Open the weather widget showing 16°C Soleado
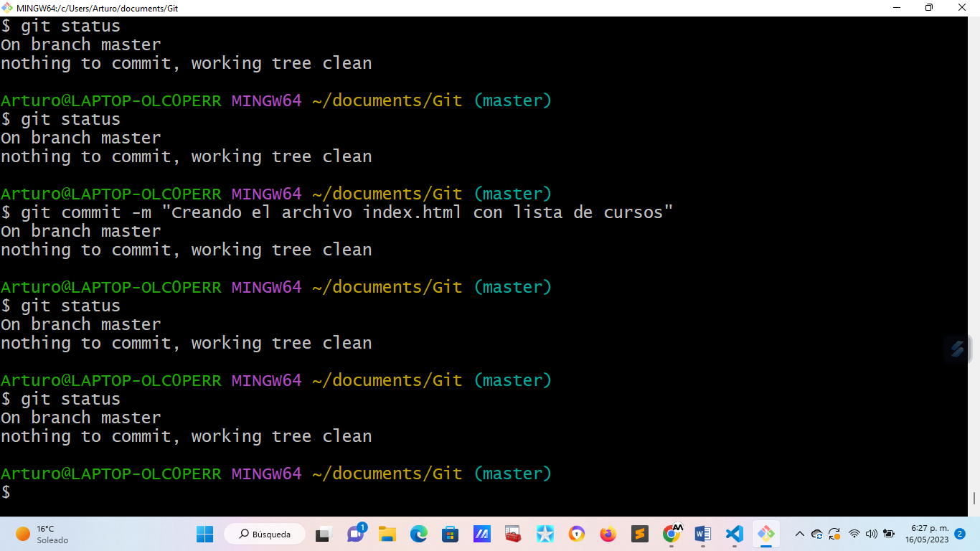The width and height of the screenshot is (980, 551). click(x=43, y=534)
